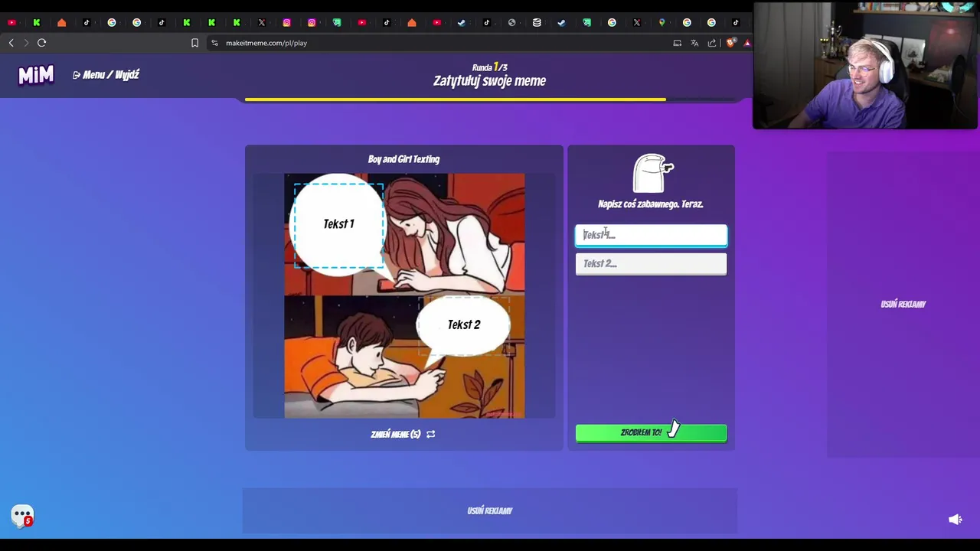Click the swap arrows icon beside Zmień meme
The image size is (980, 551).
(430, 434)
